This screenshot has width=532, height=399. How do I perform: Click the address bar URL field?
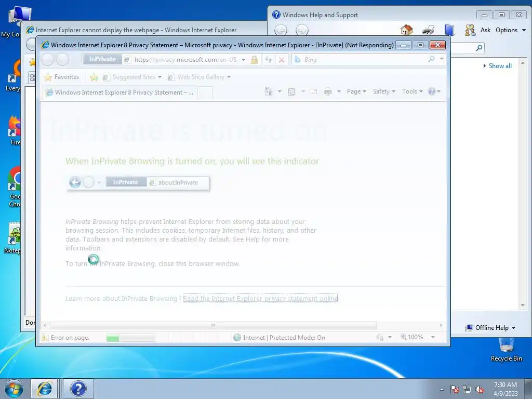pos(185,60)
